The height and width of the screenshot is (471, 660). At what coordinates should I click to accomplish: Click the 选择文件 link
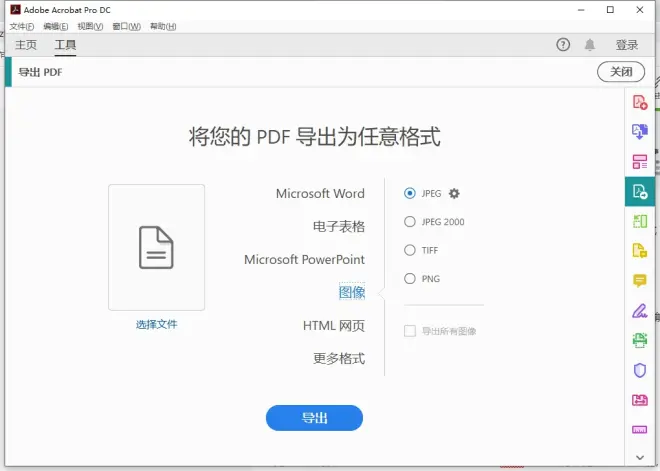(x=157, y=324)
